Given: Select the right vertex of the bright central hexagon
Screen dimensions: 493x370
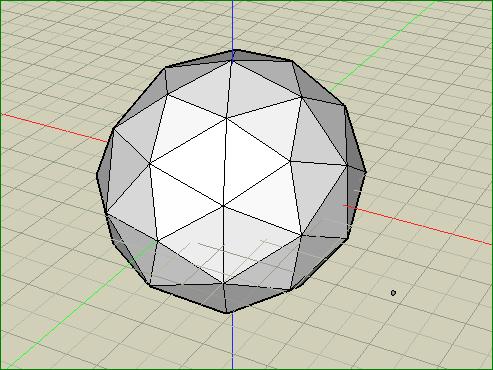Looking at the screenshot, I should click(x=290, y=161).
